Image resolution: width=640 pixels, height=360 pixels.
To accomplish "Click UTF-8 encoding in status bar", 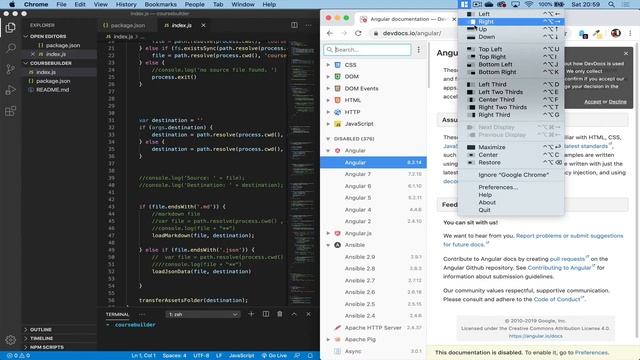I will coord(201,356).
